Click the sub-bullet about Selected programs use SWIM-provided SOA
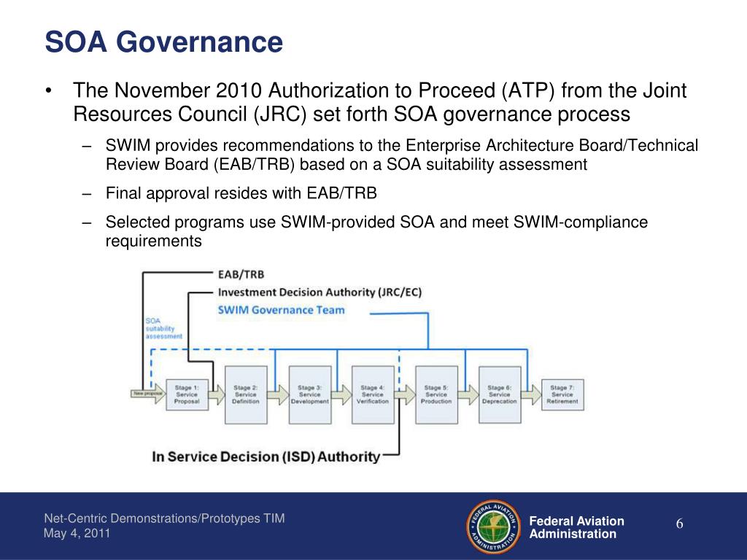747x560 pixels. 376,231
